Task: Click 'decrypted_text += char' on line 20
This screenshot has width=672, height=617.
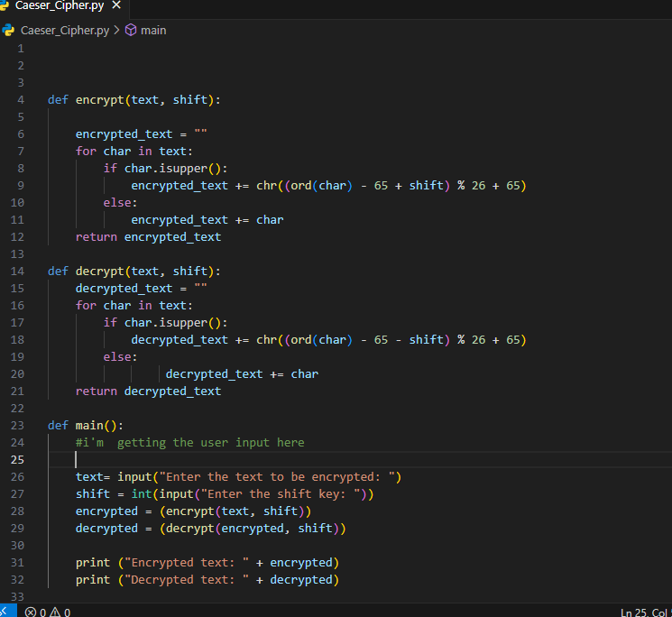Action: (x=242, y=374)
